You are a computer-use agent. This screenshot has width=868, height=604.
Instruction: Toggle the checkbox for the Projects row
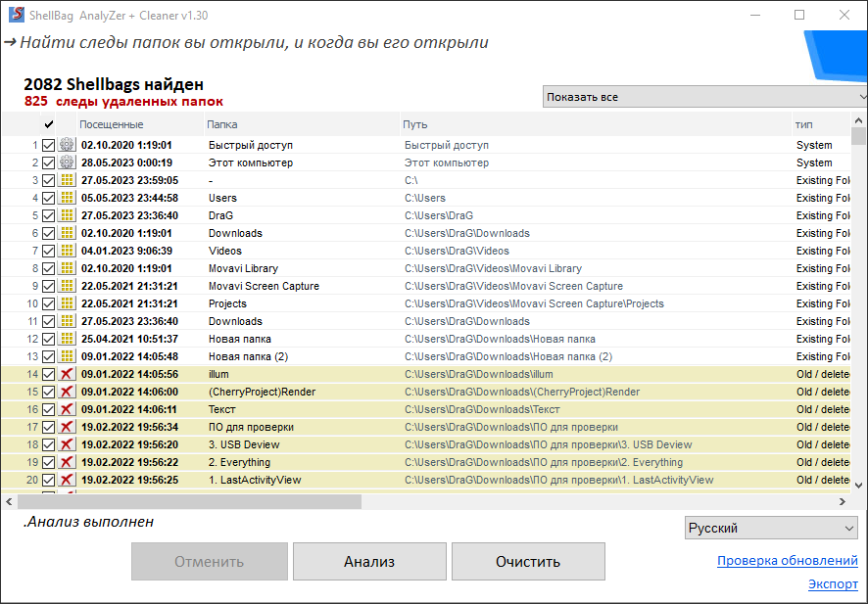coord(48,303)
